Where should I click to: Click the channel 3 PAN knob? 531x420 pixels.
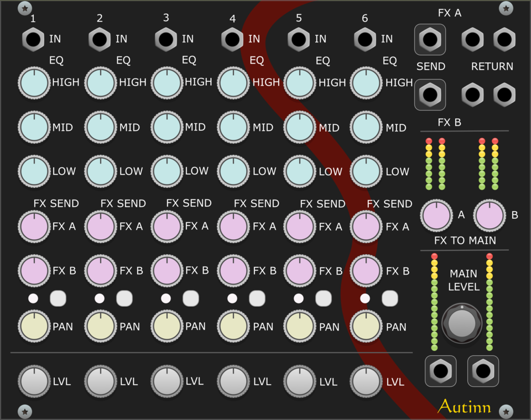[x=167, y=326]
